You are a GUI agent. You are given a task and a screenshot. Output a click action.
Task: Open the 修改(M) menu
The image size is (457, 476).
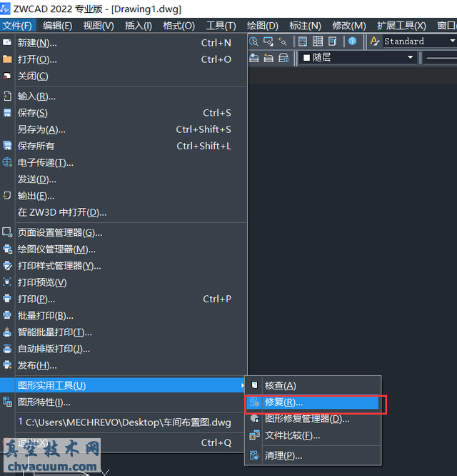(x=349, y=26)
